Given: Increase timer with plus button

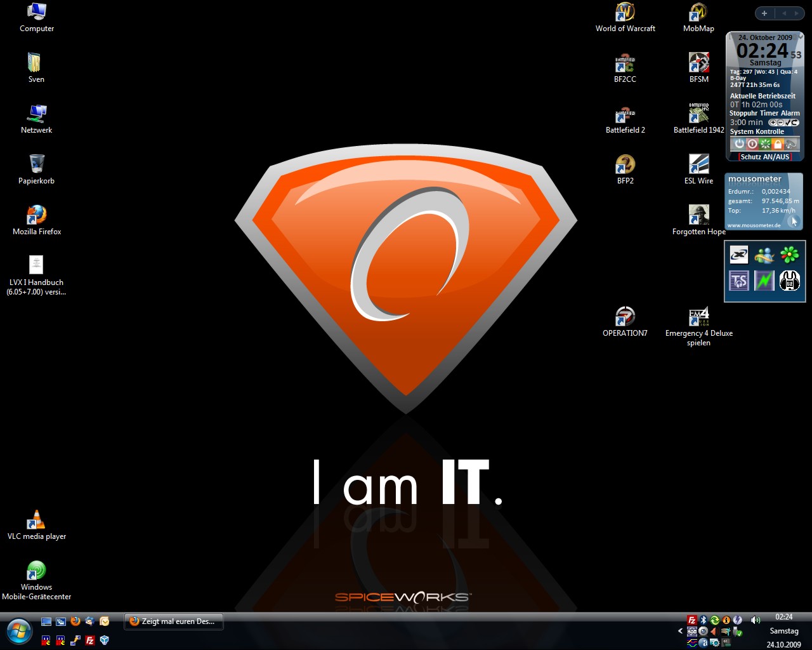Looking at the screenshot, I should click(x=773, y=123).
